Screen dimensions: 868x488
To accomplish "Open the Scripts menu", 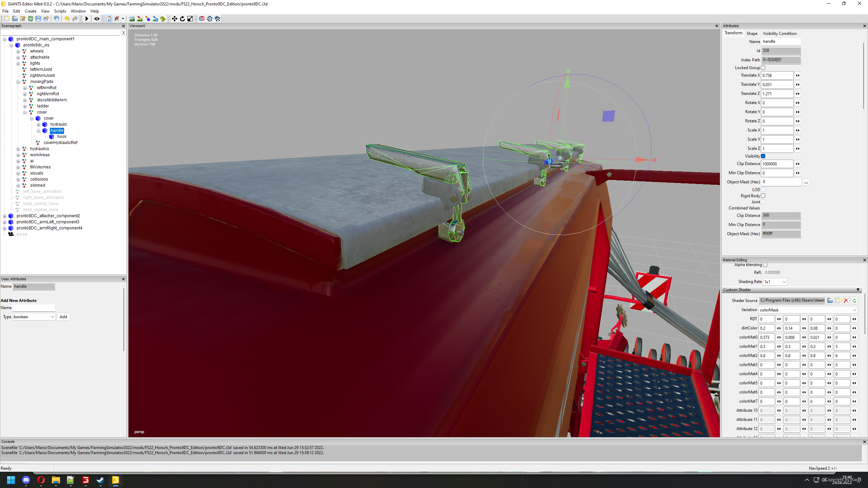I will pyautogui.click(x=60, y=11).
